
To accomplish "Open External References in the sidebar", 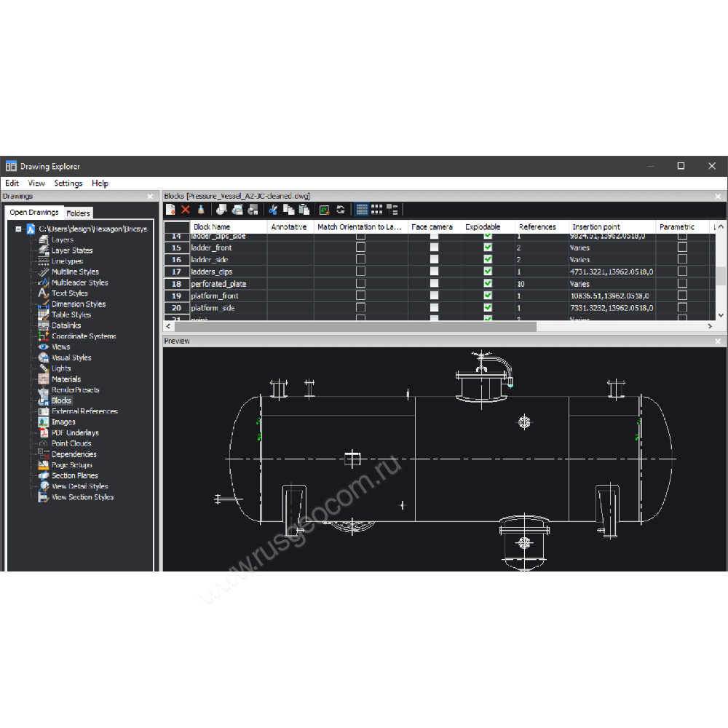I will 84,411.
